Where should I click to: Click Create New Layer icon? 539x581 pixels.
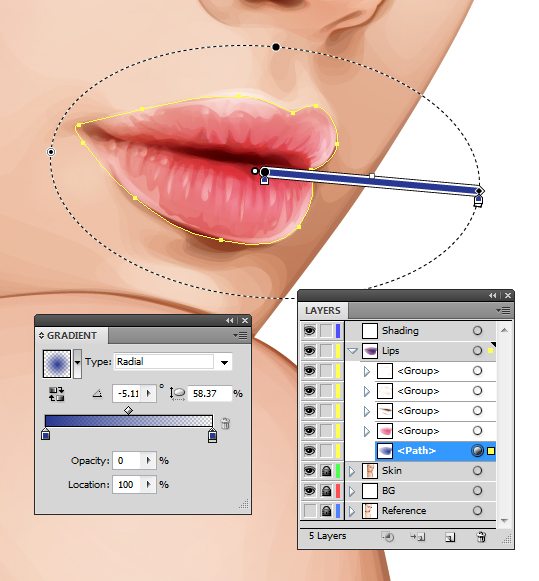tap(450, 537)
